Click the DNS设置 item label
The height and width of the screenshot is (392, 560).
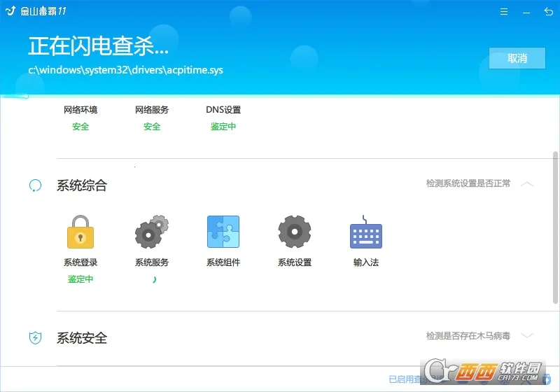[x=223, y=110]
